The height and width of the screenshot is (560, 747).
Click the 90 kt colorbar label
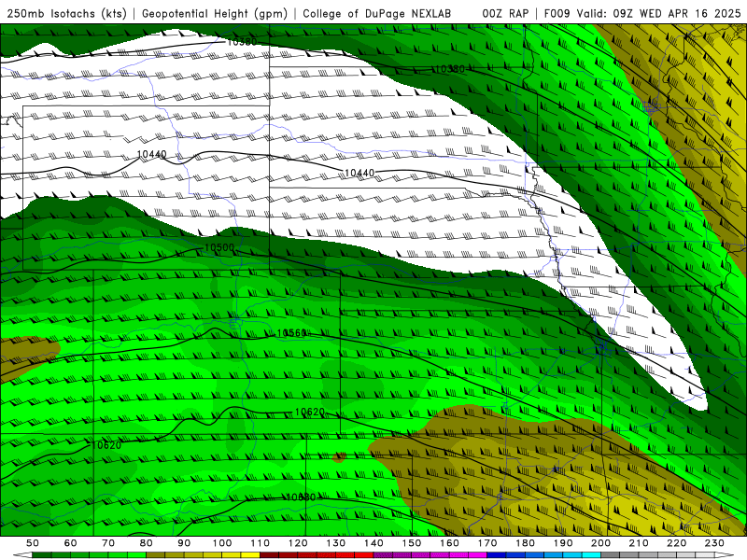[184, 543]
